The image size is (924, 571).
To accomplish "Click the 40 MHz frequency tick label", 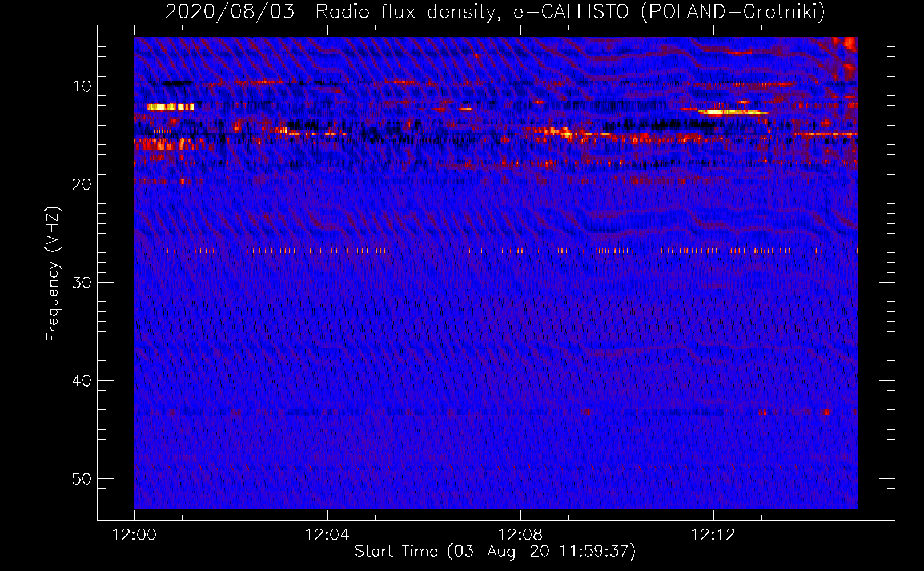I will point(82,381).
